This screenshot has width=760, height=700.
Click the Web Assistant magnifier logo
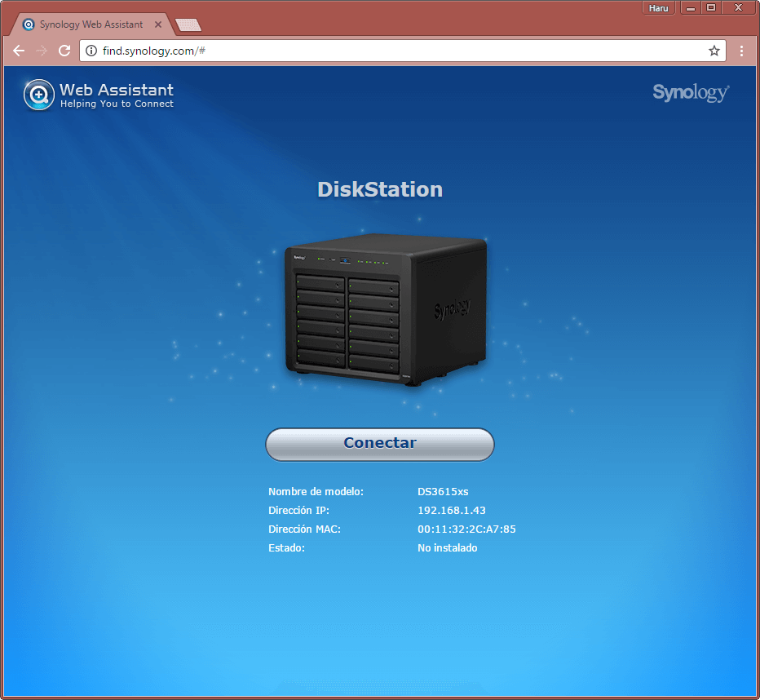pos(38,95)
